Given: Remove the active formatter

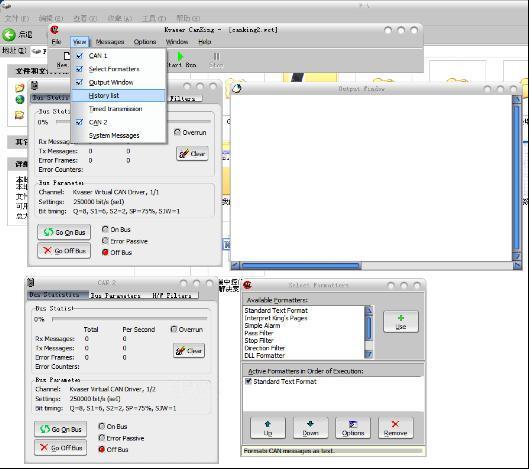Looking at the screenshot, I should click(395, 428).
